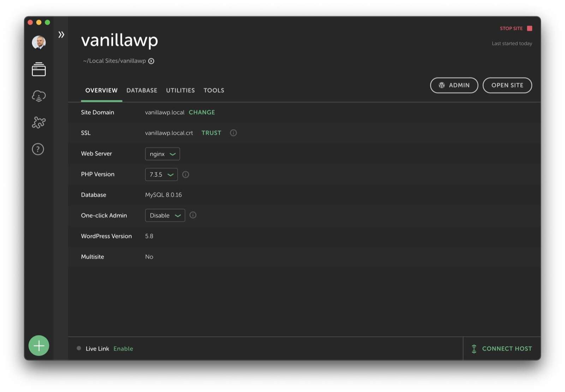Add a new site with green plus

[39, 345]
